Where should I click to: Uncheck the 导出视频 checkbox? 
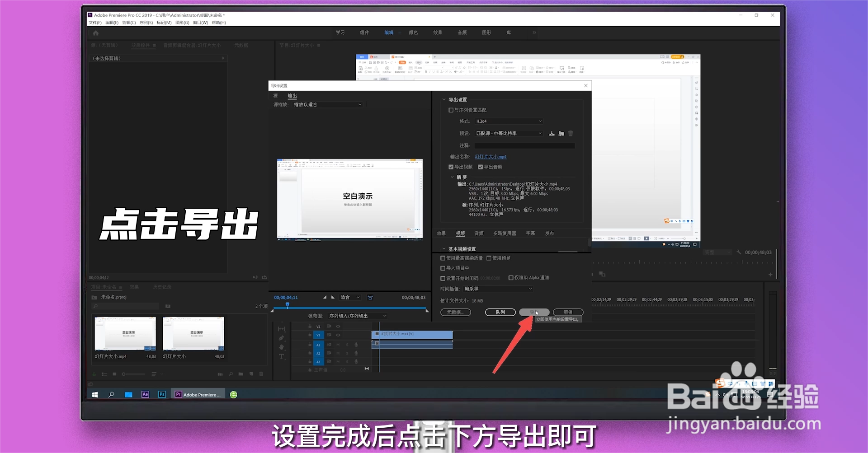[x=451, y=167]
